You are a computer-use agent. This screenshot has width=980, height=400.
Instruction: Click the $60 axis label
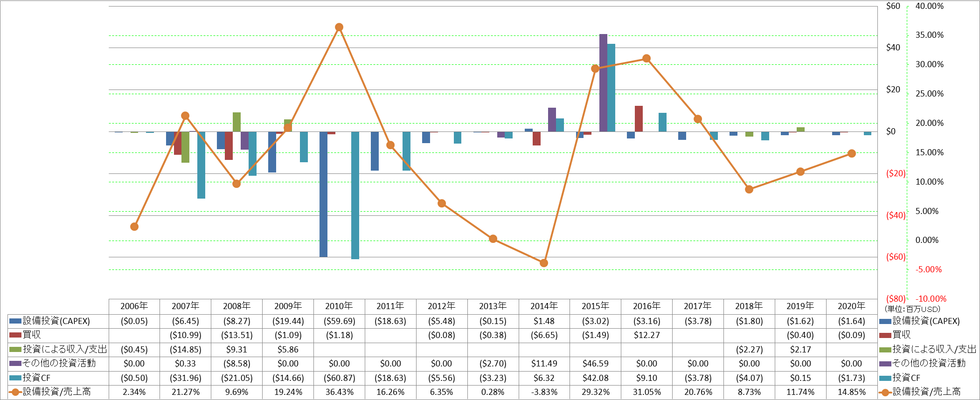tap(893, 6)
